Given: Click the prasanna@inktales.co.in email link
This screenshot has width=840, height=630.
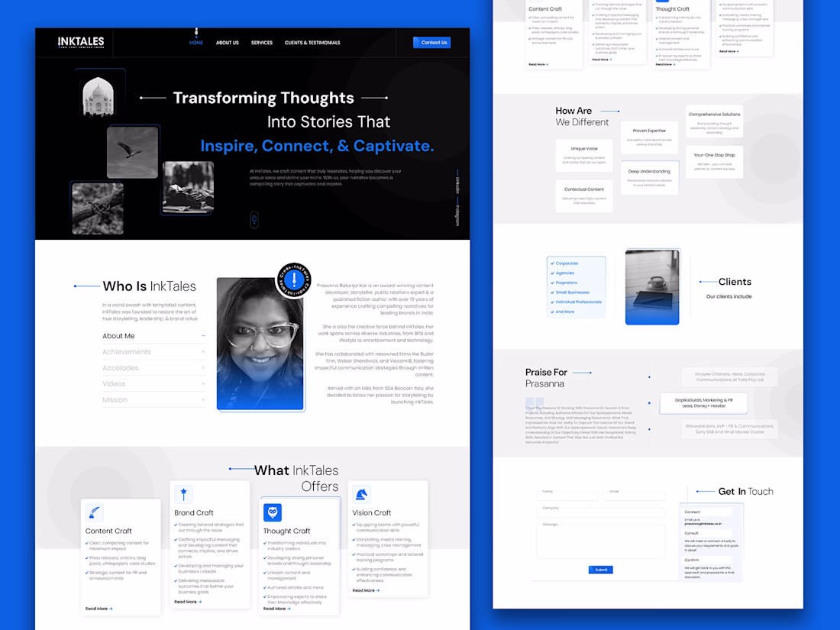Looking at the screenshot, I should tap(703, 524).
